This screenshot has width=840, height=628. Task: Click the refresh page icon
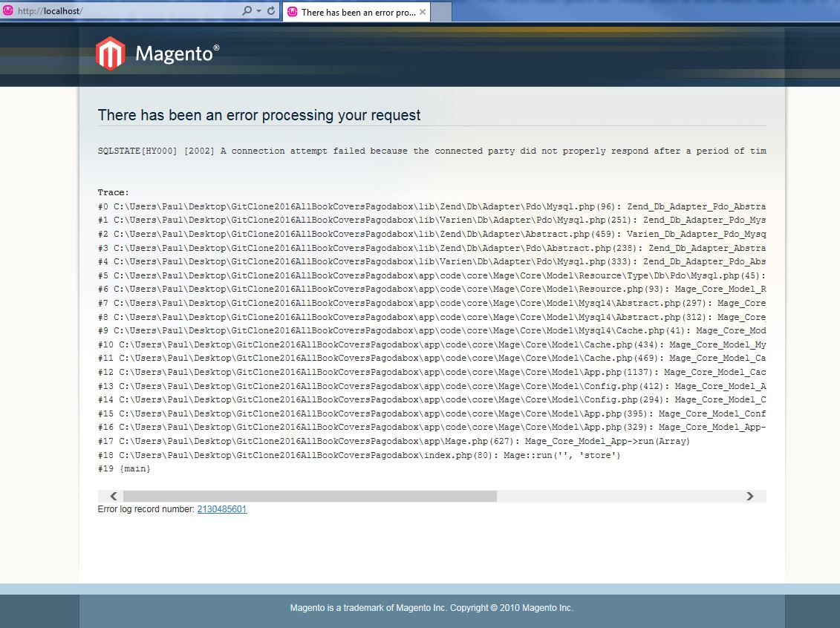(271, 10)
